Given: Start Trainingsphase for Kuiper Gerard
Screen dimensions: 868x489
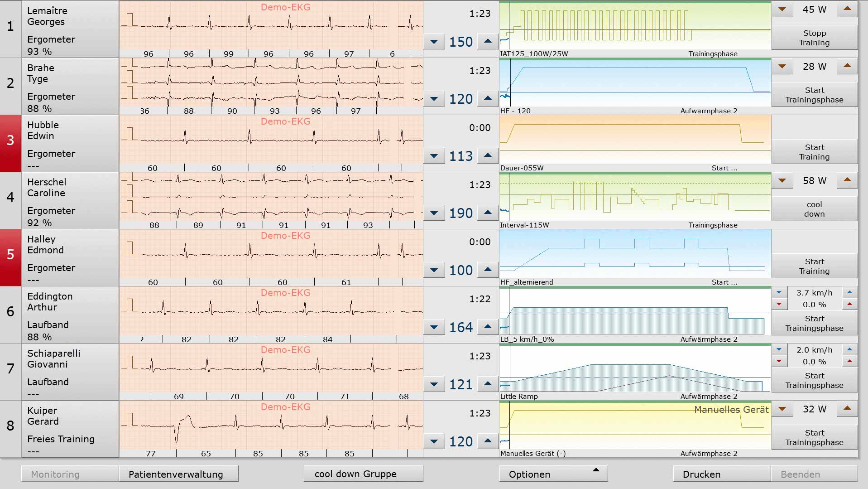Looking at the screenshot, I should (x=814, y=437).
